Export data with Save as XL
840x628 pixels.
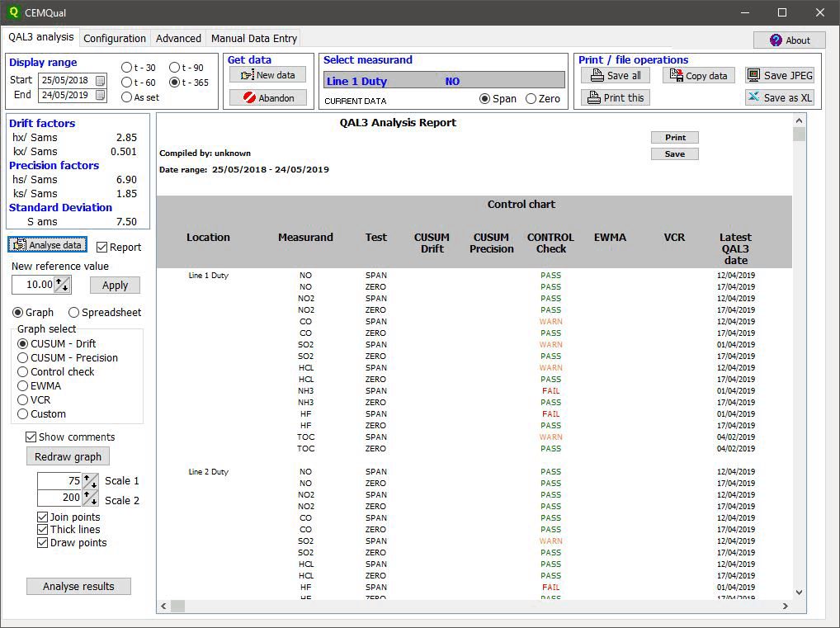click(x=779, y=97)
